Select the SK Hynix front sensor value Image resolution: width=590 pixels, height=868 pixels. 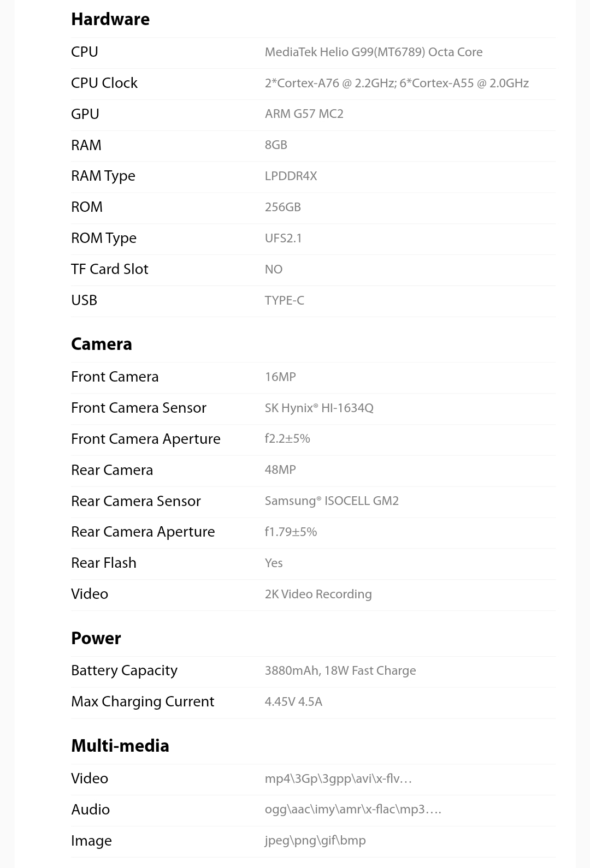point(319,408)
